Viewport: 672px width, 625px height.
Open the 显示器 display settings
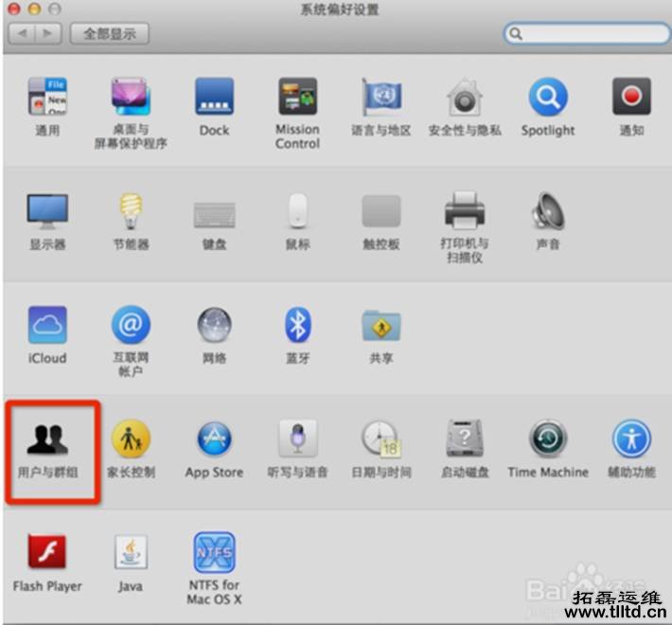pyautogui.click(x=47, y=211)
